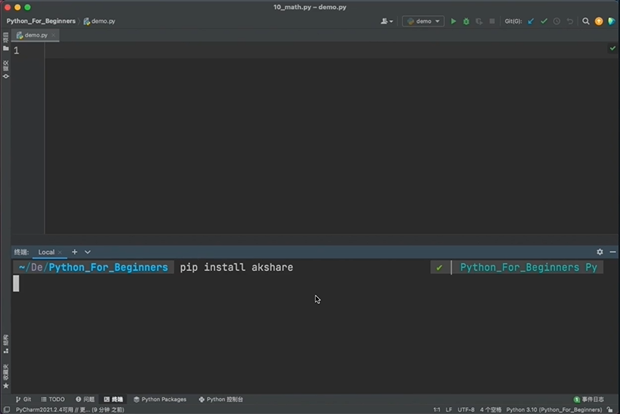Change the UTF-8 file encoding
This screenshot has width=620, height=414.
466,410
